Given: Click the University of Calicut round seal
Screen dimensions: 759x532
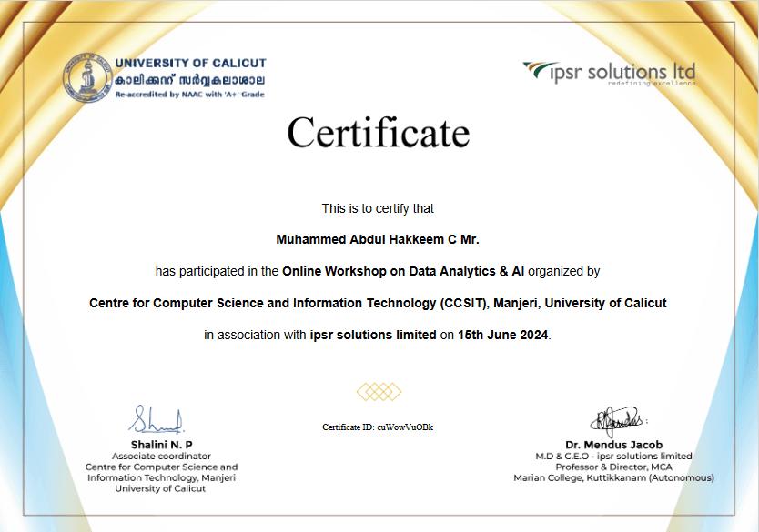Looking at the screenshot, I should pyautogui.click(x=87, y=78).
